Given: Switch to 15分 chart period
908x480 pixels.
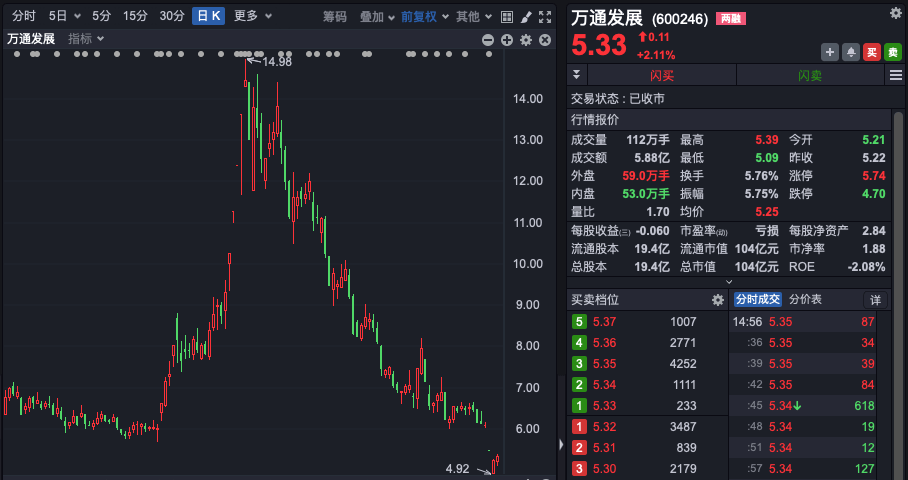Looking at the screenshot, I should coord(135,16).
